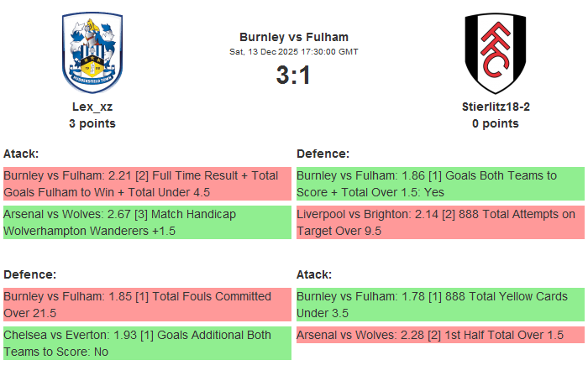
Task: Click the right player's Atack heading
Action: [315, 274]
